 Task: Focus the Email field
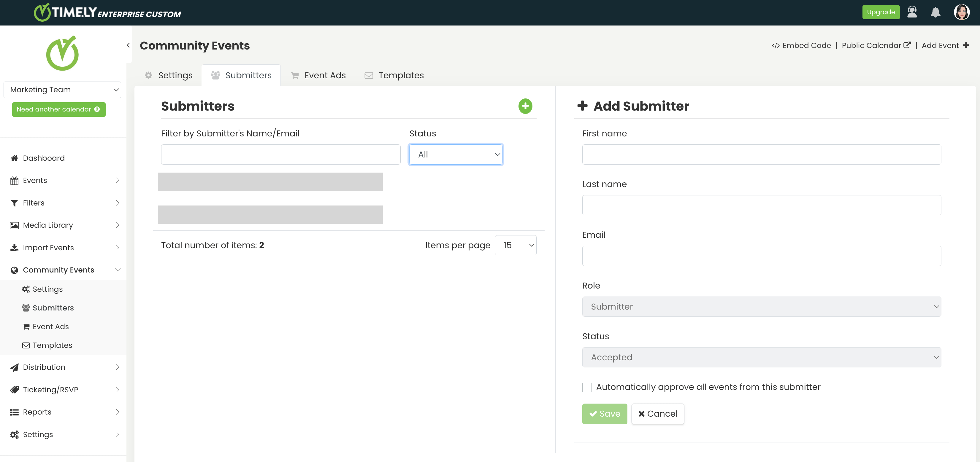tap(761, 256)
